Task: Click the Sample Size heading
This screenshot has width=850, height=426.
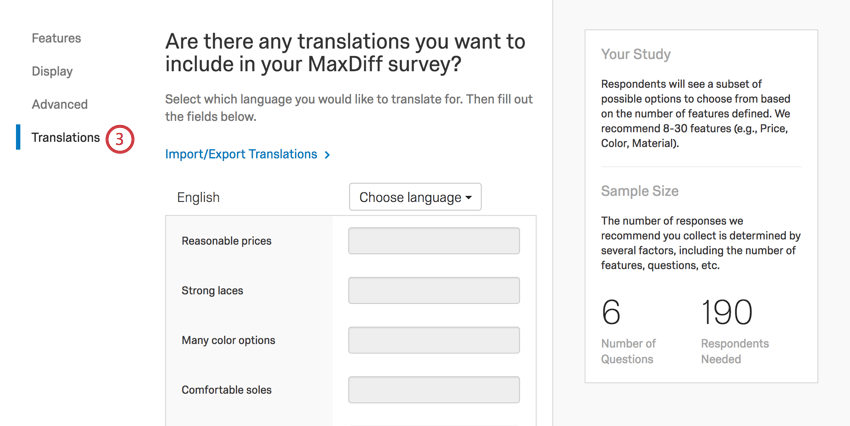Action: coord(639,191)
